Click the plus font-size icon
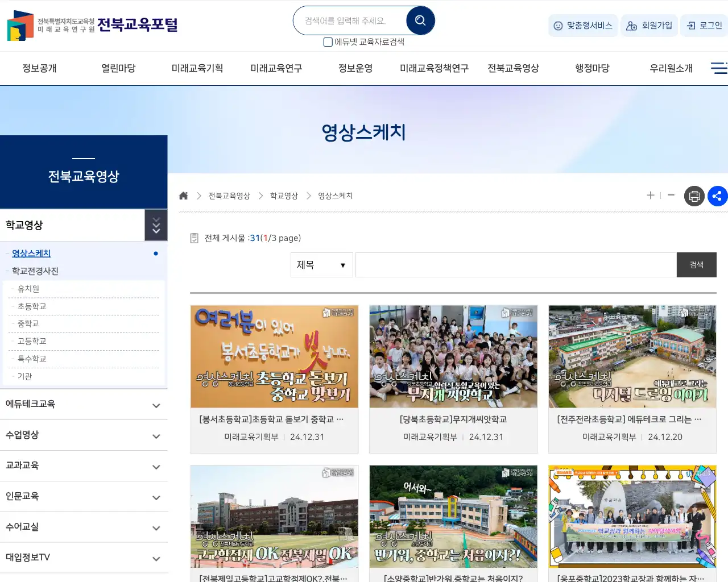The image size is (728, 582). pos(650,195)
